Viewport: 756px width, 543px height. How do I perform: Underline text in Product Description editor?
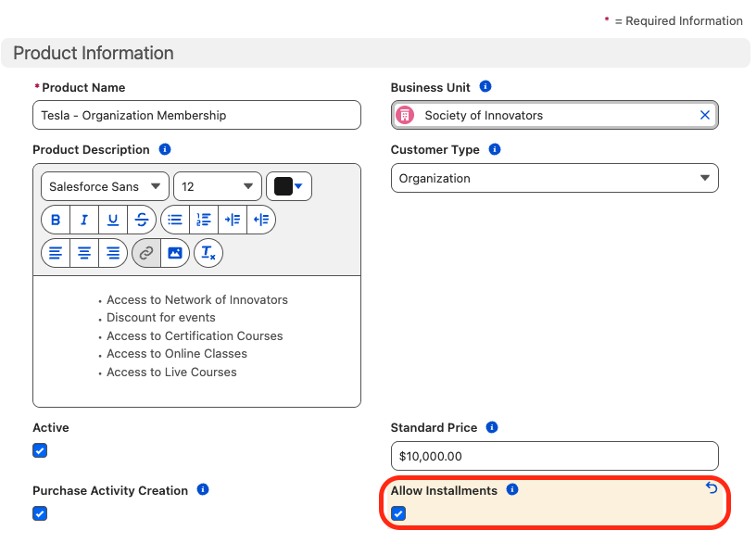pyautogui.click(x=113, y=220)
